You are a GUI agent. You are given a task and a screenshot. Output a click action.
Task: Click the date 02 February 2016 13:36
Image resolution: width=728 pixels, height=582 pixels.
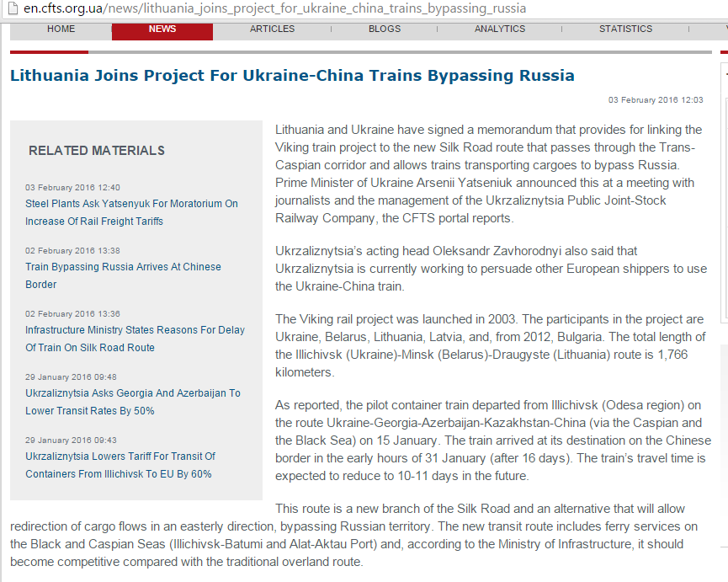[72, 313]
